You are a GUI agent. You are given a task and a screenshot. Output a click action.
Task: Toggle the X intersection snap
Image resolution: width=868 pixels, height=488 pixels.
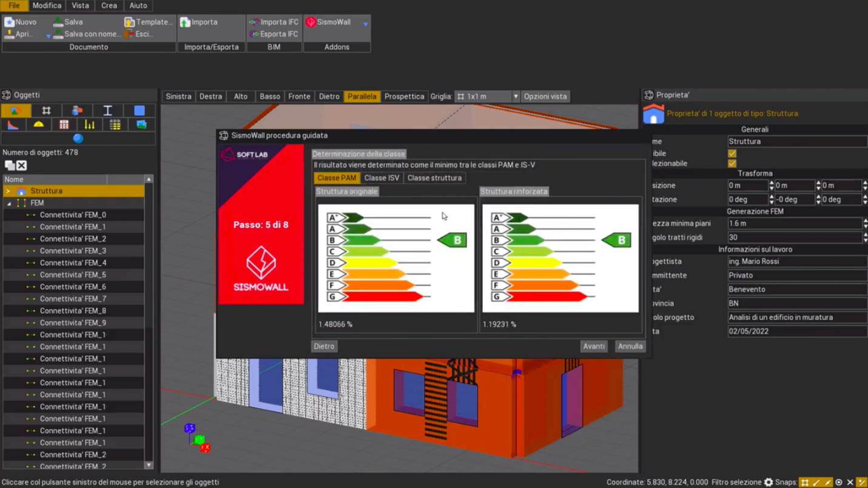pos(850,483)
